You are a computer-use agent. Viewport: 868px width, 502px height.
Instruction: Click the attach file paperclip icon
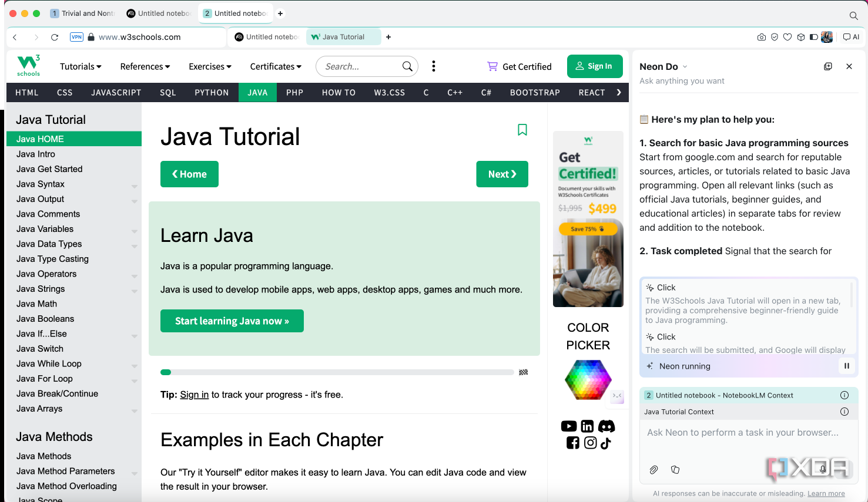pyautogui.click(x=653, y=470)
